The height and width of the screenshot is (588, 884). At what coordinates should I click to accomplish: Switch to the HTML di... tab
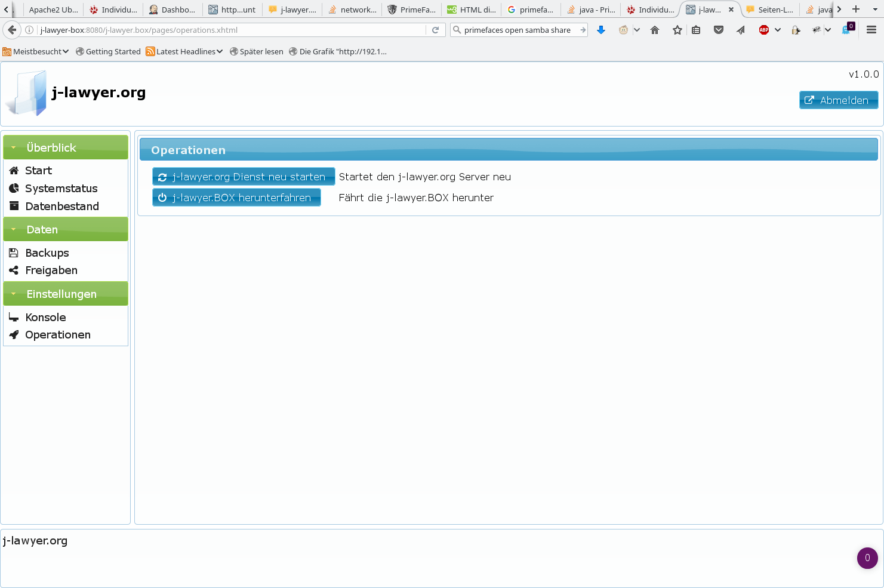471,10
